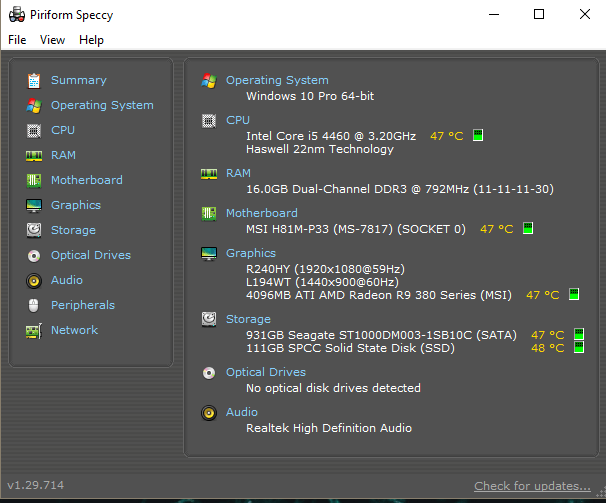Click the Optical Drives disc icon in sidebar
The image size is (606, 503).
click(x=34, y=256)
